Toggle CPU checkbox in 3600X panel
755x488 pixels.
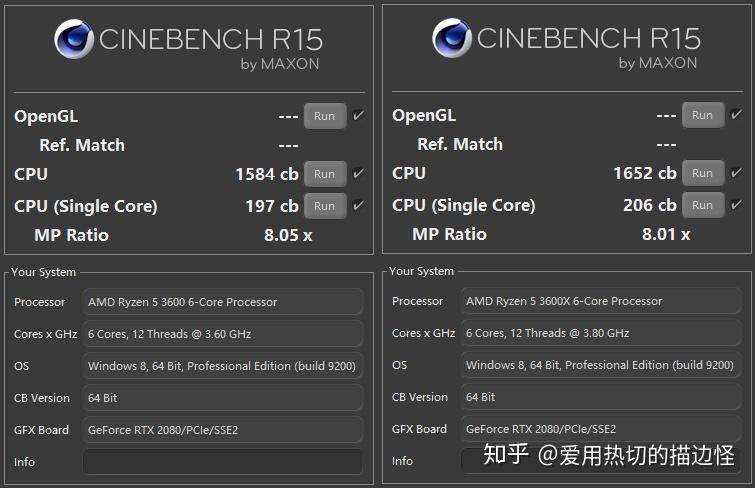(x=736, y=172)
